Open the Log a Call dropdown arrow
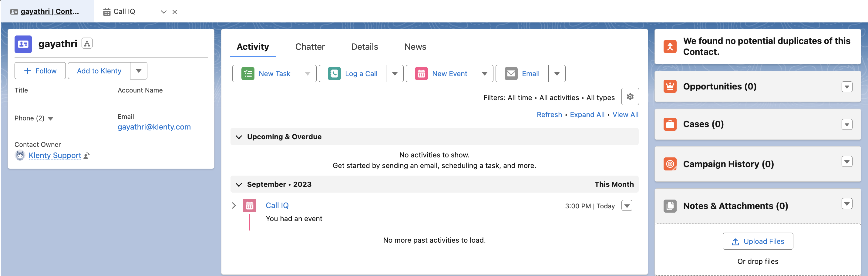868x276 pixels. (395, 73)
